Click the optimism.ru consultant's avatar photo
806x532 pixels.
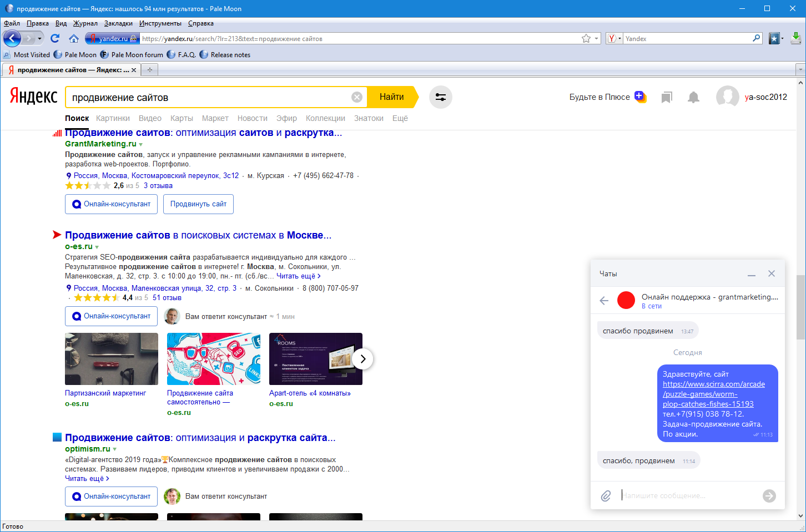(172, 496)
